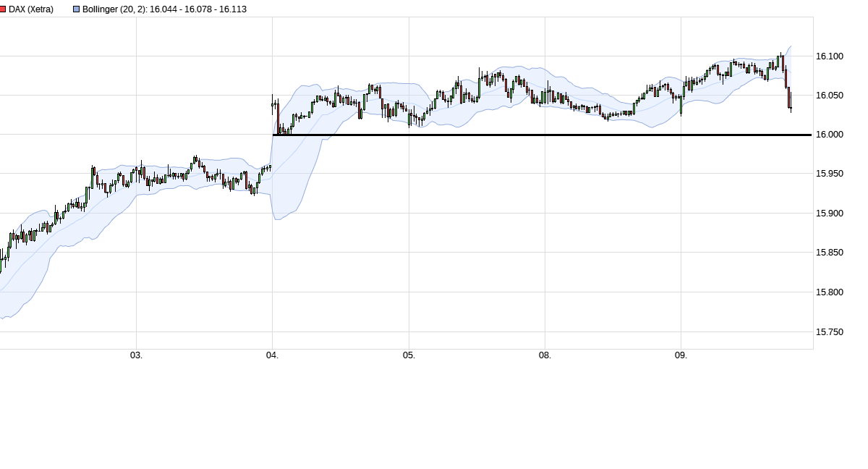Viewport: 868px width, 469px height.
Task: Click the 15.900 price axis label
Action: [830, 214]
